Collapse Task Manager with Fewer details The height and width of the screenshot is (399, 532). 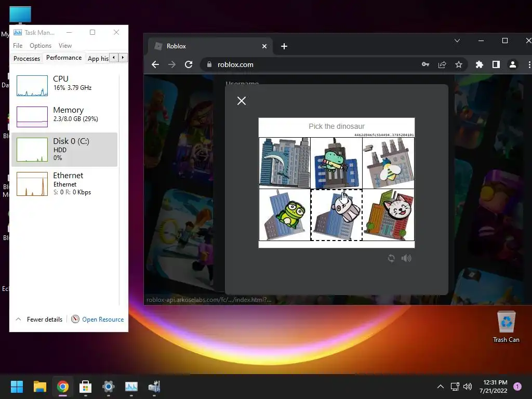39,320
